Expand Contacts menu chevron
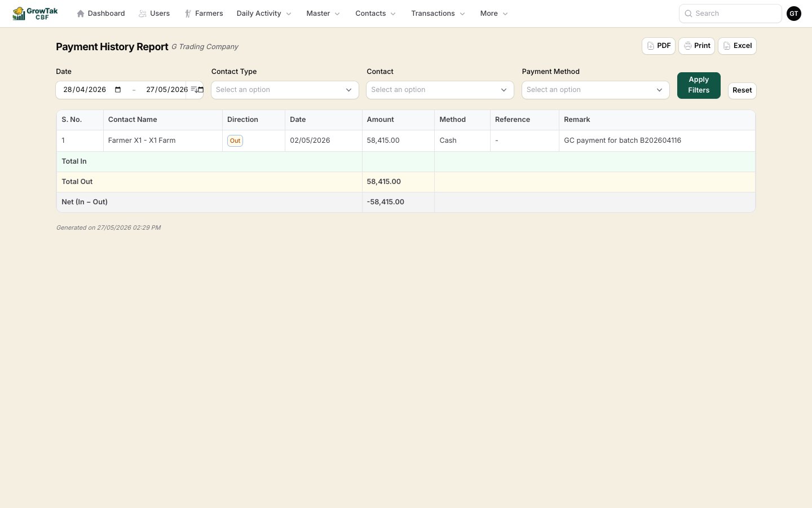812x508 pixels. click(393, 14)
